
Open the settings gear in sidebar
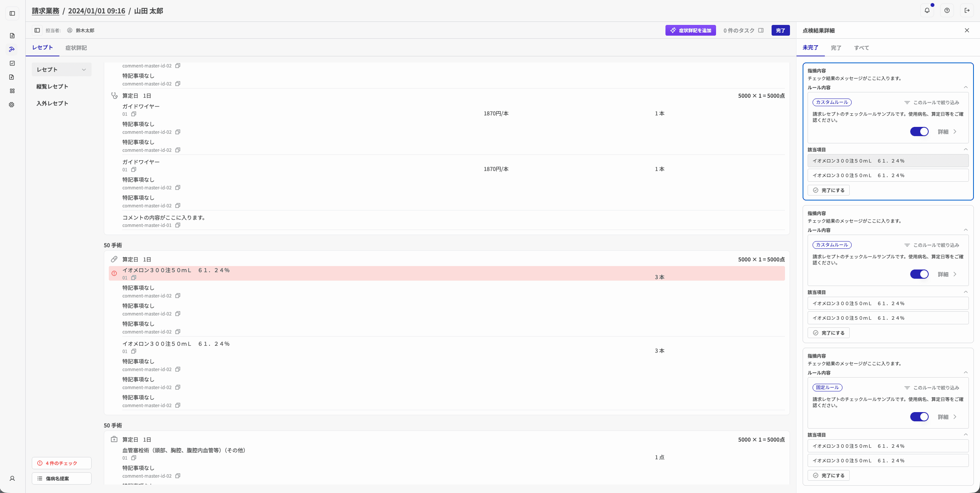tap(12, 105)
